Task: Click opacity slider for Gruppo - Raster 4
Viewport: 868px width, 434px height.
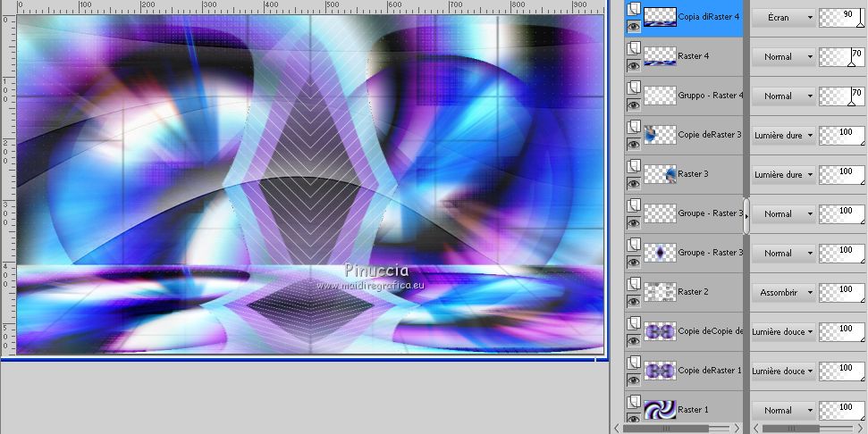Action: pos(841,96)
